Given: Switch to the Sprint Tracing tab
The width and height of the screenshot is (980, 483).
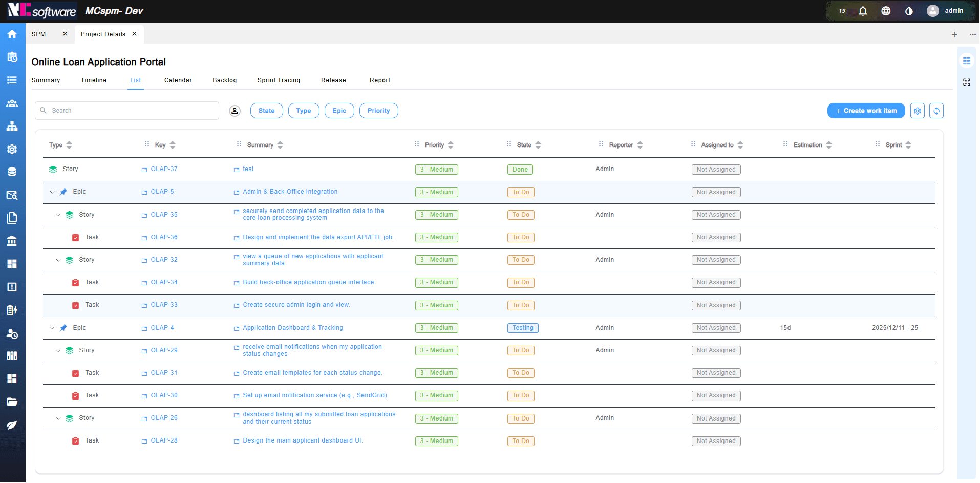Looking at the screenshot, I should (x=279, y=80).
